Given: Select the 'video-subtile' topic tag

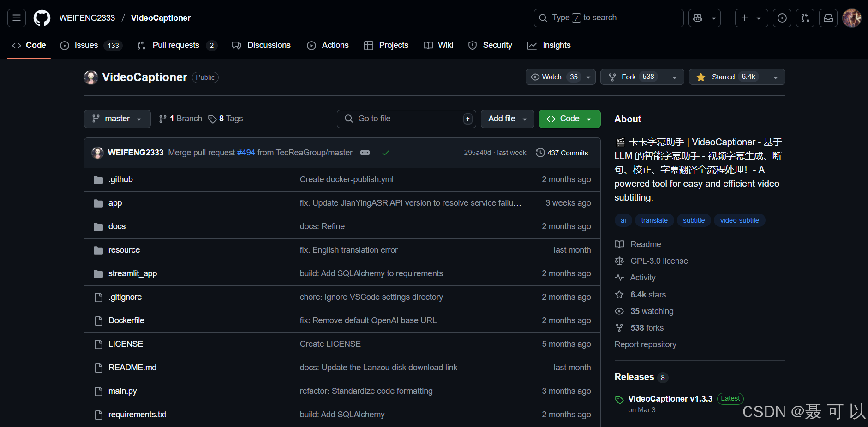Looking at the screenshot, I should 740,220.
